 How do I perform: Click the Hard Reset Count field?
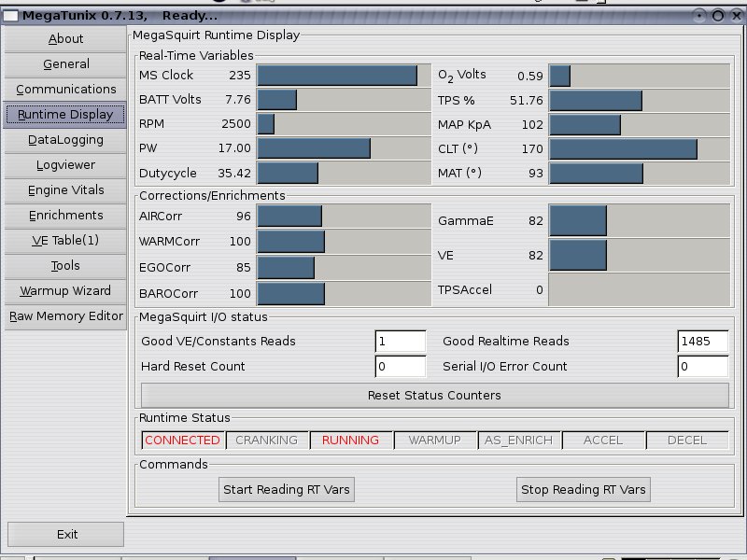click(401, 366)
